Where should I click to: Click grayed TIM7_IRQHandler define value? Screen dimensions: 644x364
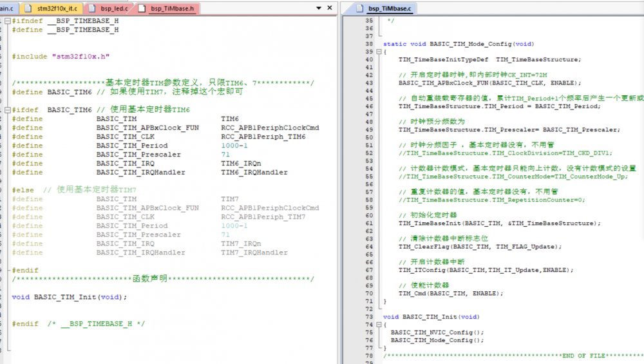click(x=254, y=253)
